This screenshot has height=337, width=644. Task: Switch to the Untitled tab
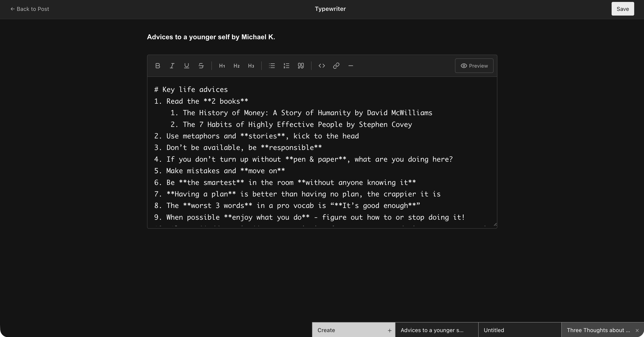520,330
